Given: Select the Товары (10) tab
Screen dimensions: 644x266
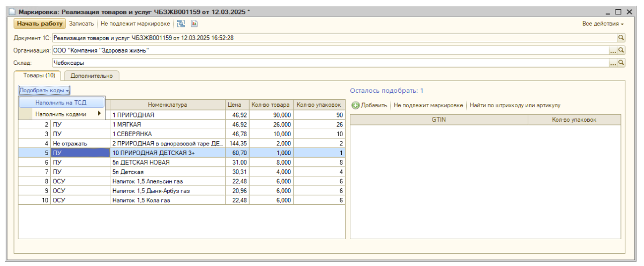Looking at the screenshot, I should pos(39,76).
